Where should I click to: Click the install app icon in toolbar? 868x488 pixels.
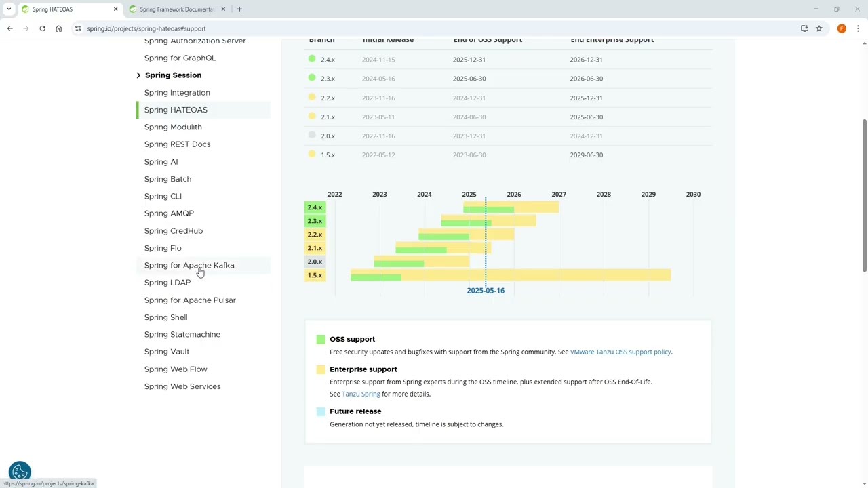[x=804, y=28]
